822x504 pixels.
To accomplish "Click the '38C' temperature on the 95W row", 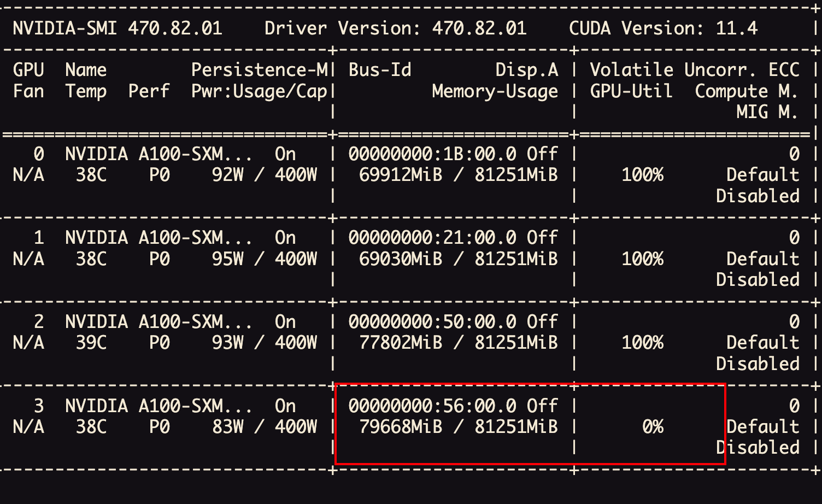I will (91, 259).
